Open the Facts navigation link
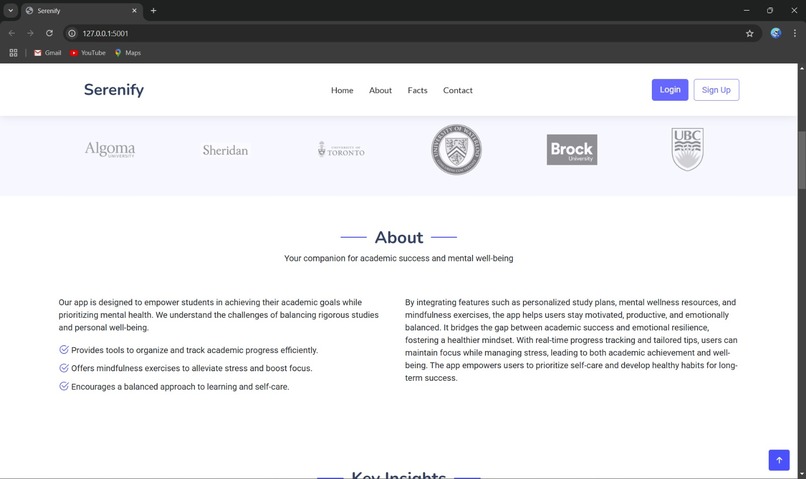This screenshot has width=806, height=479. pos(417,90)
